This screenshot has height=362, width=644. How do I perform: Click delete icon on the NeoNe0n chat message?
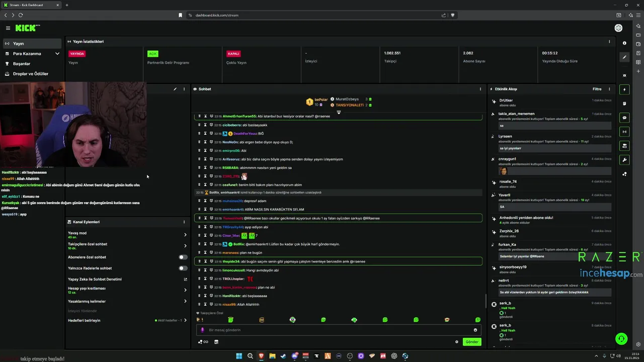199,142
